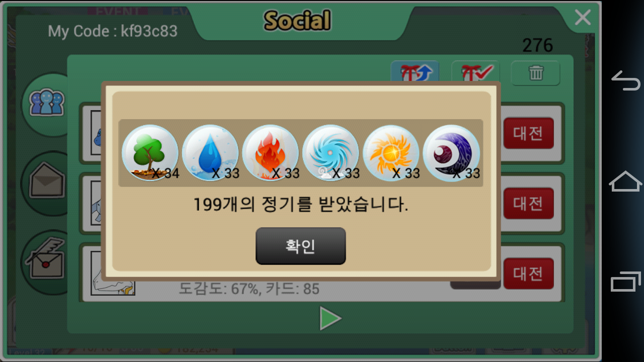
Task: Tap the Android home navigation button
Action: pyautogui.click(x=625, y=181)
